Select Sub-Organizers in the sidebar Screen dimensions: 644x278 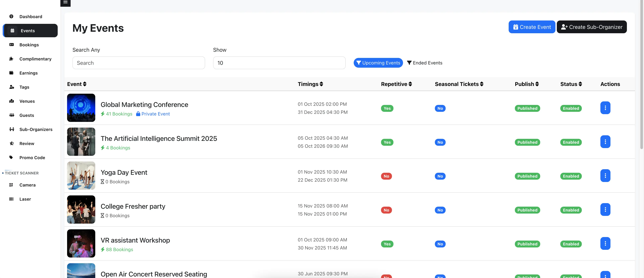point(36,129)
